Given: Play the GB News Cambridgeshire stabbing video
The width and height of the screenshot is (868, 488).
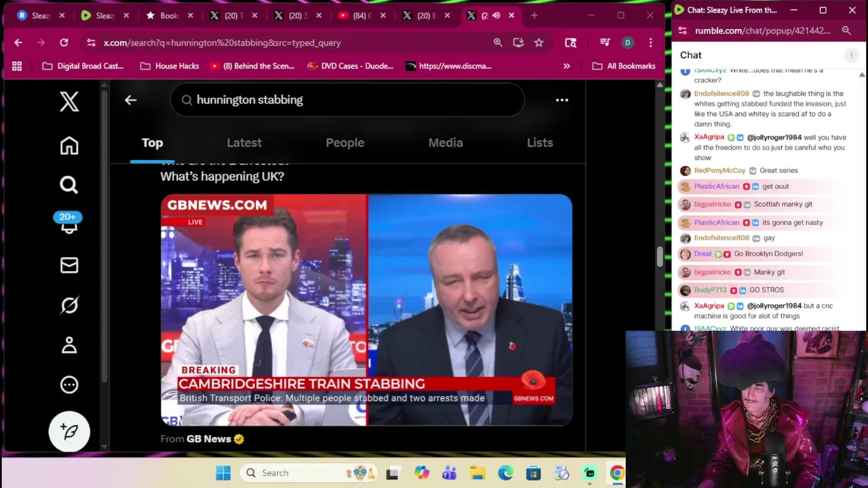Looking at the screenshot, I should (366, 310).
